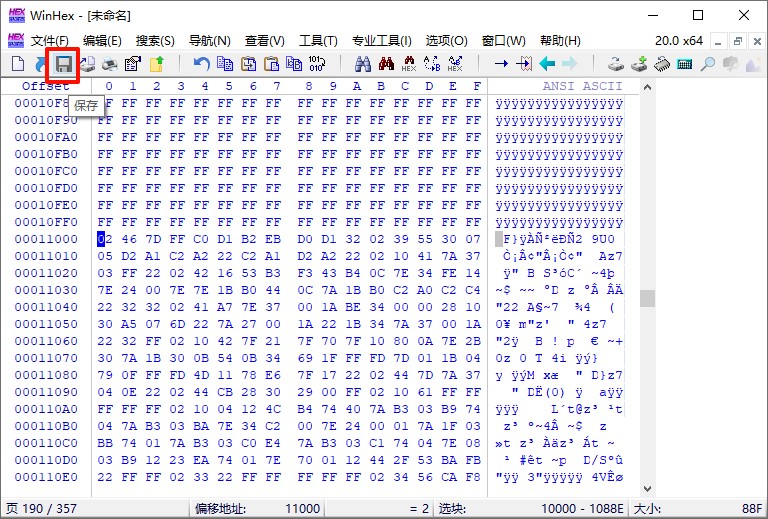Click the WinHex logo in the menu bar
The image size is (768, 519).
point(16,40)
